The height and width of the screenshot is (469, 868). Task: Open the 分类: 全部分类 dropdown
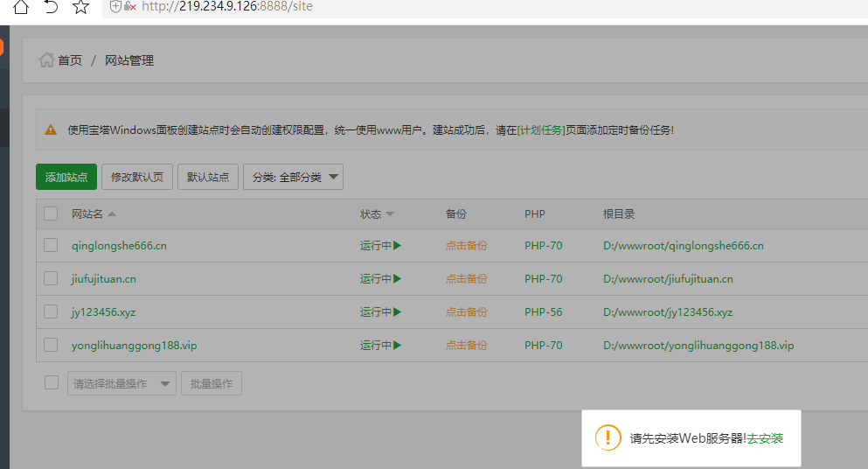(x=293, y=177)
